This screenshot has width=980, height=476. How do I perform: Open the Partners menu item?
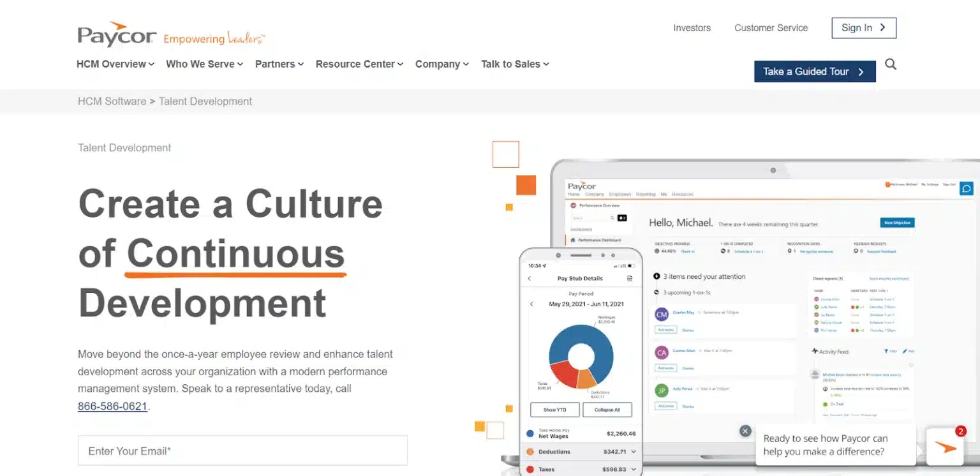[x=279, y=64]
